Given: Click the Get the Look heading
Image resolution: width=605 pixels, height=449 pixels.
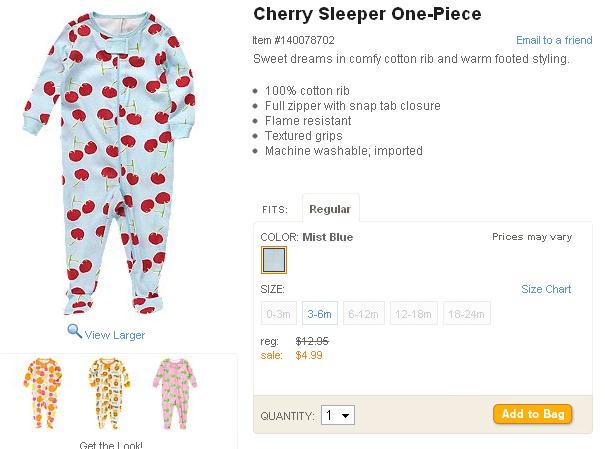Looking at the screenshot, I should click(110, 444).
